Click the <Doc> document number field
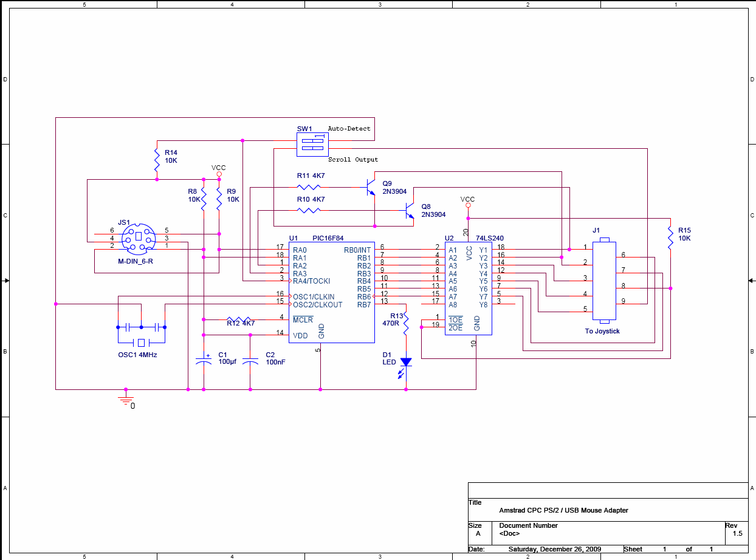Viewport: 756px width, 560px height. pos(509,533)
